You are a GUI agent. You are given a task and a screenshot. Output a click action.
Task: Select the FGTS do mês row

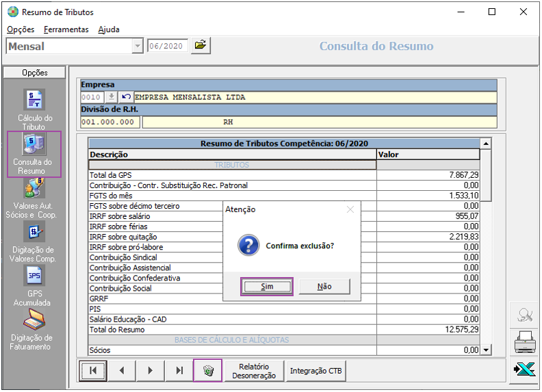click(x=284, y=196)
